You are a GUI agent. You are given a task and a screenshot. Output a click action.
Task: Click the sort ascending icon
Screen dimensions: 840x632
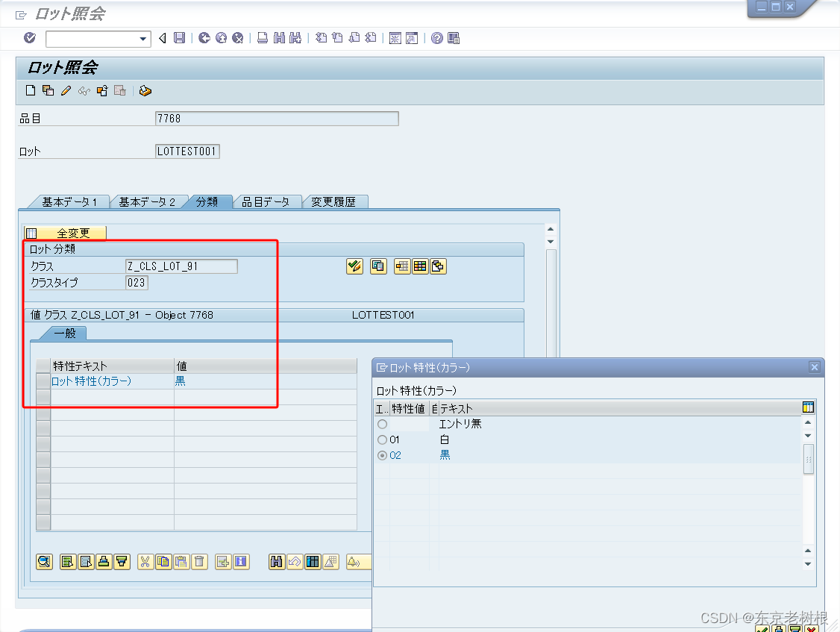[104, 562]
